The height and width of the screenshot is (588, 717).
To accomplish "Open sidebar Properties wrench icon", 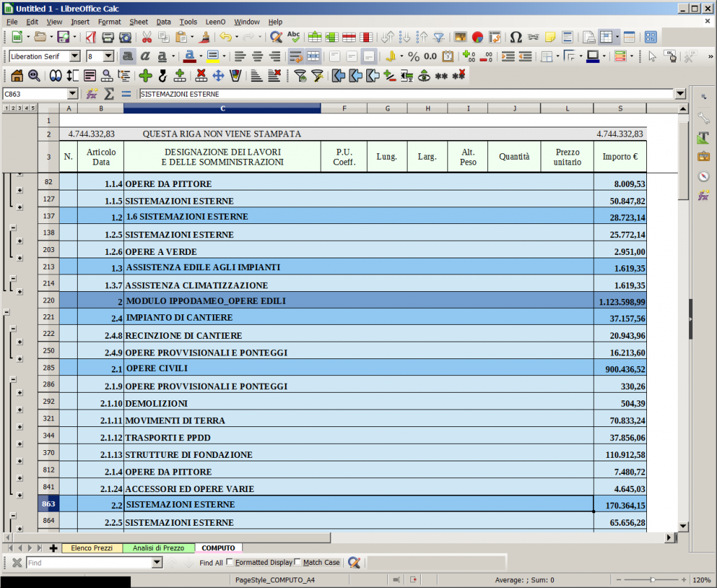I will tap(703, 118).
